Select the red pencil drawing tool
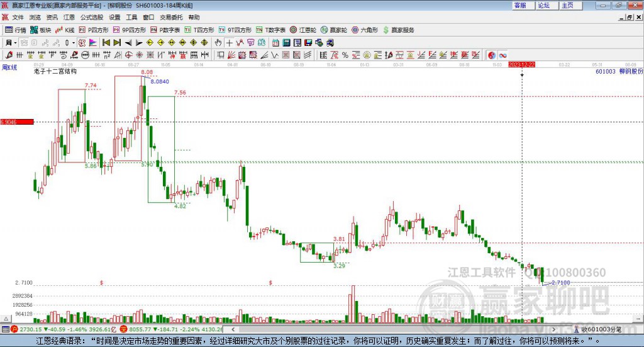Screen dimensions: 644x347 coord(9,55)
